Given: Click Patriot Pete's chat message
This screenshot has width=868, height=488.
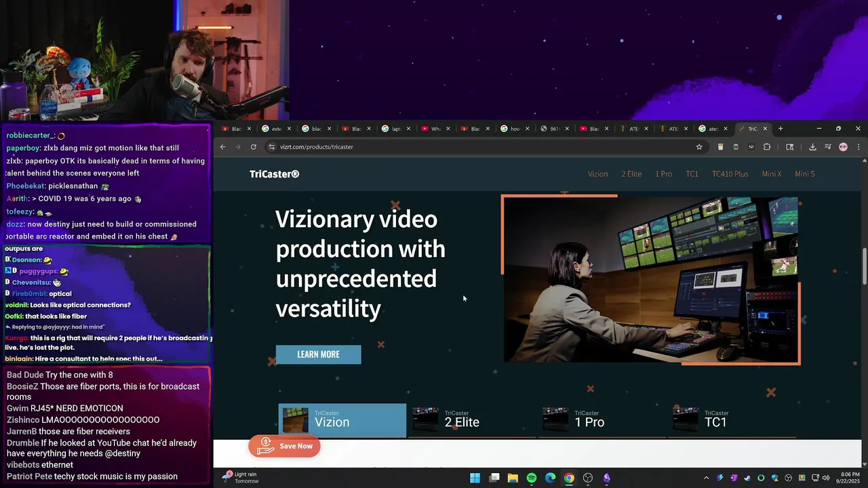Looking at the screenshot, I should tap(92, 476).
